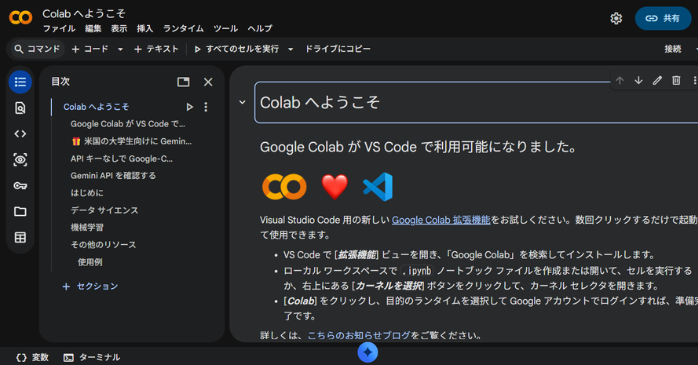Open the Gemini sparkle button
Screen dimensions: 698x365
(x=368, y=353)
